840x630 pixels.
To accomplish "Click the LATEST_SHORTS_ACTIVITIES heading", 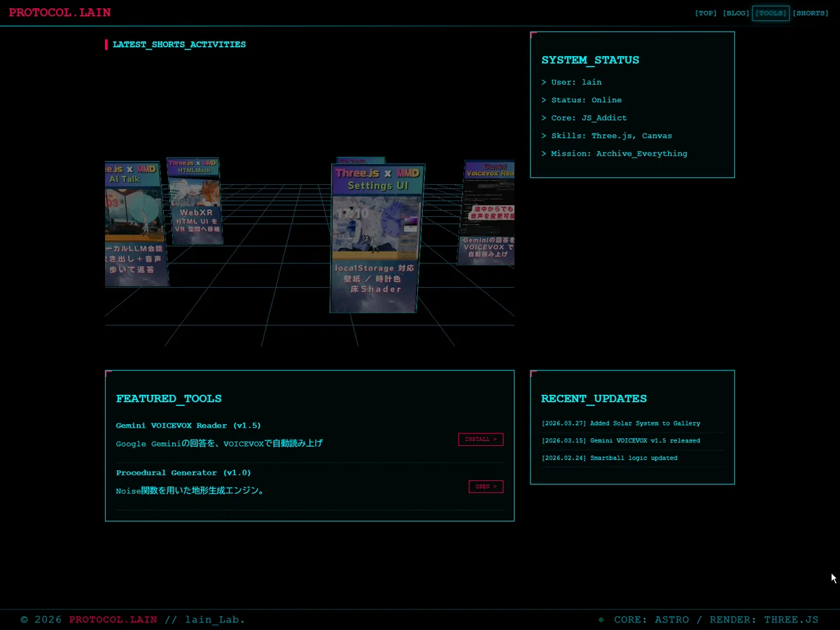I will 179,45.
